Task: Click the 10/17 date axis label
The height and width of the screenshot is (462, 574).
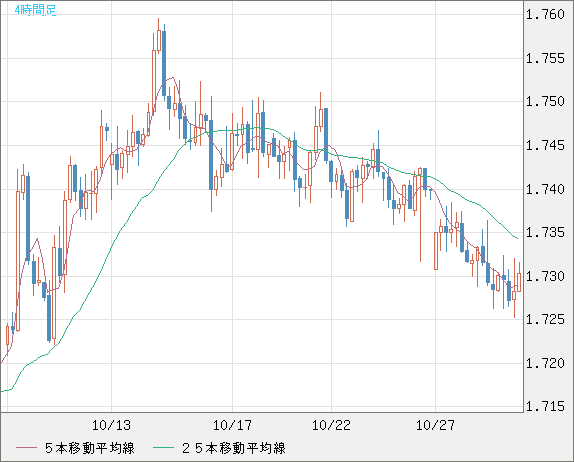Action: (232, 425)
